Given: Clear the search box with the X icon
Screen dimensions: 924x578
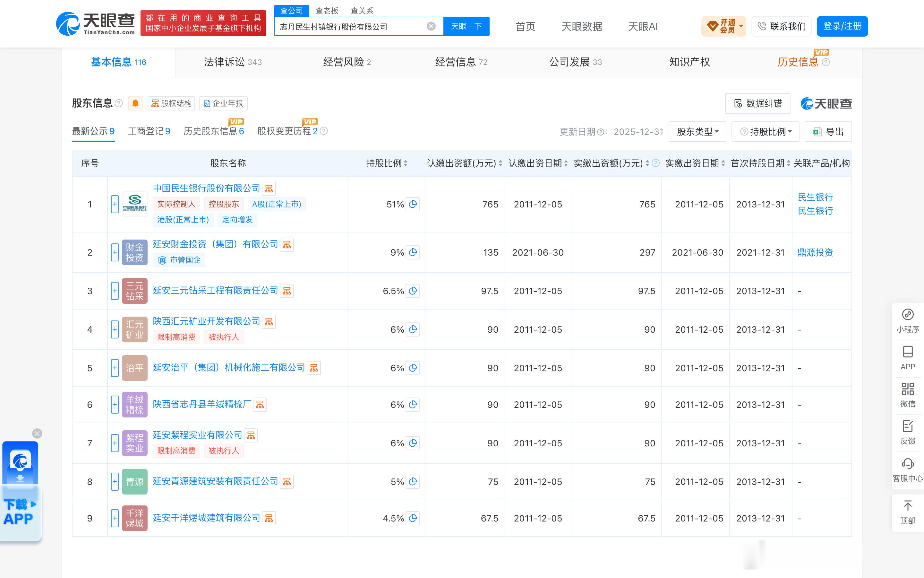Looking at the screenshot, I should point(431,26).
